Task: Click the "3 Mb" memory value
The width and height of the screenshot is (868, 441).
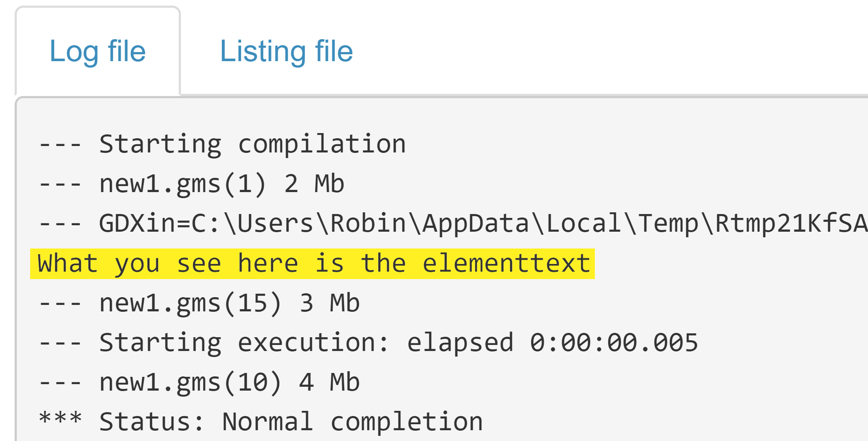Action: click(x=330, y=303)
